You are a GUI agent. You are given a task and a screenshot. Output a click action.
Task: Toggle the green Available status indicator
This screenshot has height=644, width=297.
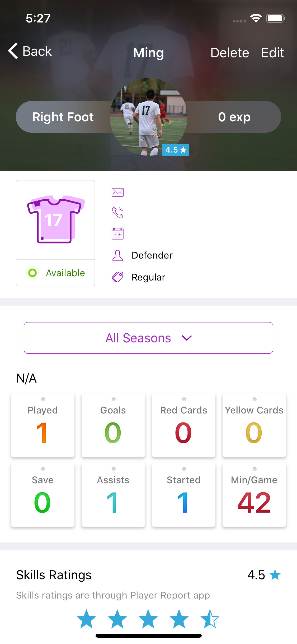pos(32,273)
